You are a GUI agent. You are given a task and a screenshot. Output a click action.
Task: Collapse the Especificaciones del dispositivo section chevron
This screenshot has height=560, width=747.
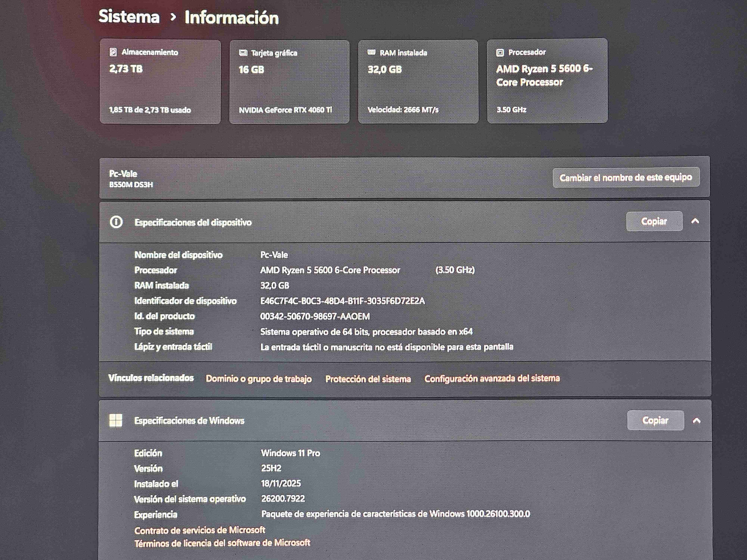(x=695, y=221)
